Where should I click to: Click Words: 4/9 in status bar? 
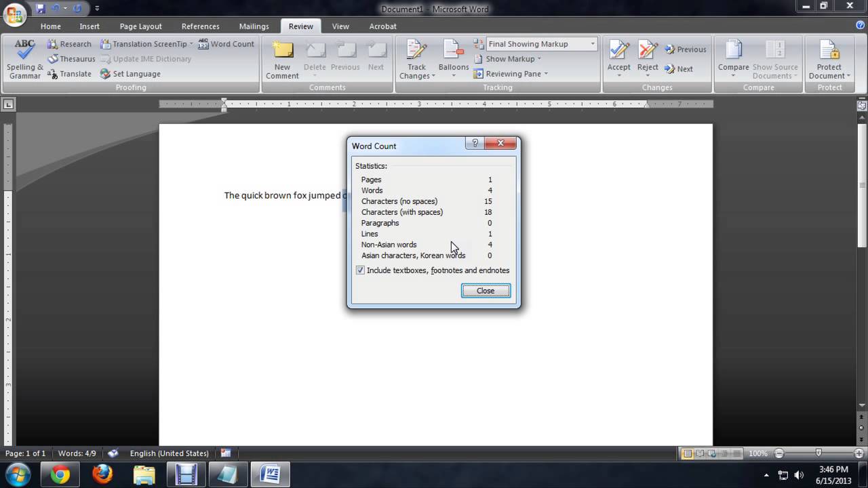tap(77, 453)
